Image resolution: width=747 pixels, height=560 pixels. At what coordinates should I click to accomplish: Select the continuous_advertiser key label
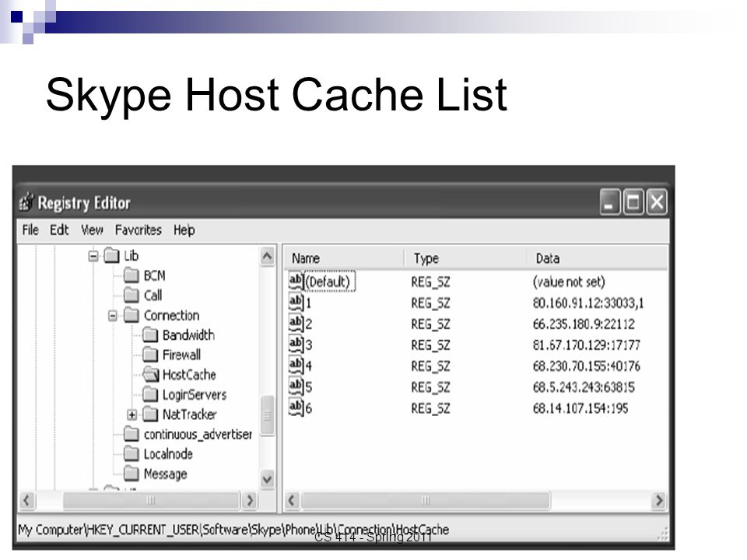(198, 434)
